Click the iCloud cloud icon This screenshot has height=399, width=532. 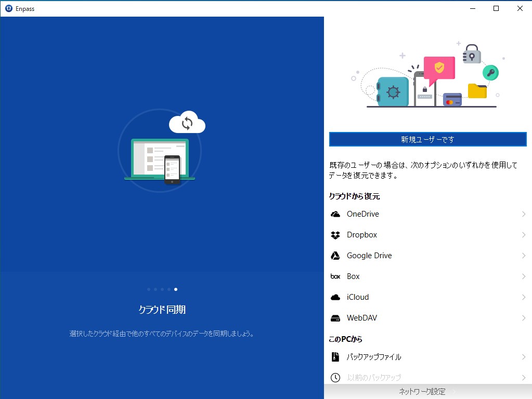pos(335,297)
